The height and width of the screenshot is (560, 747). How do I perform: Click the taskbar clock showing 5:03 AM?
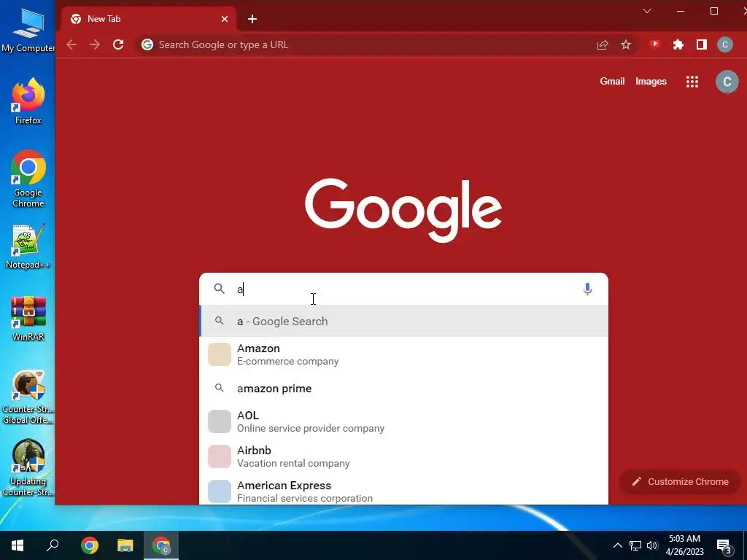(x=684, y=545)
